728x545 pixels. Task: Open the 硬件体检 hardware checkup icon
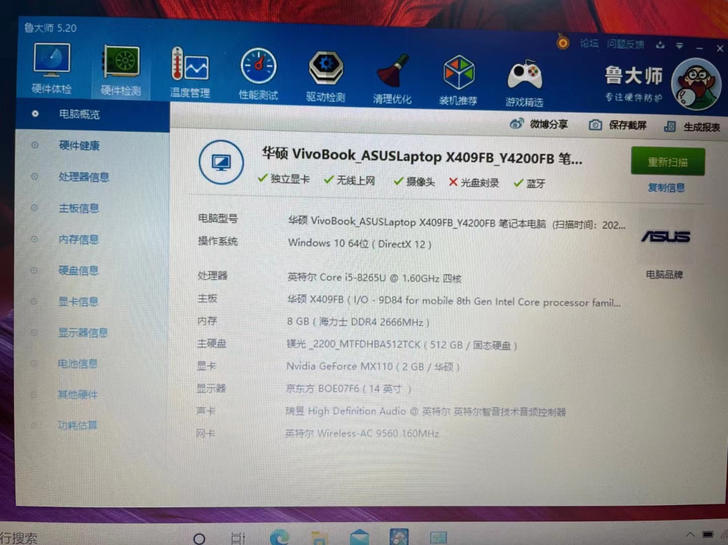point(52,69)
